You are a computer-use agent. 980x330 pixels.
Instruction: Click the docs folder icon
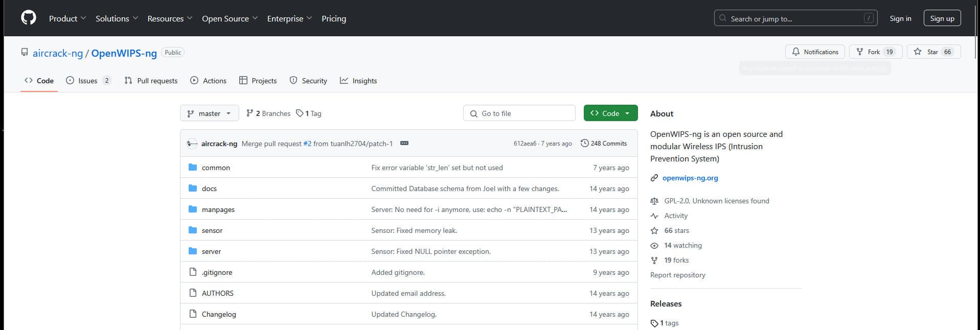[193, 188]
